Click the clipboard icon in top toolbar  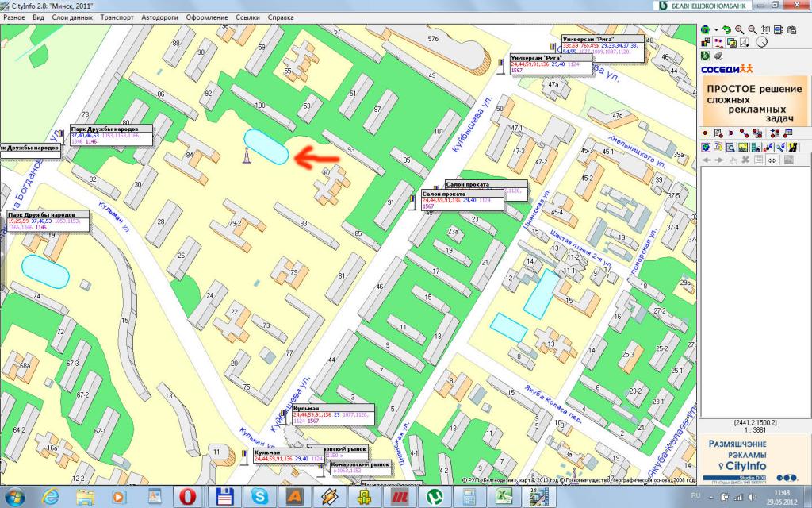click(792, 30)
